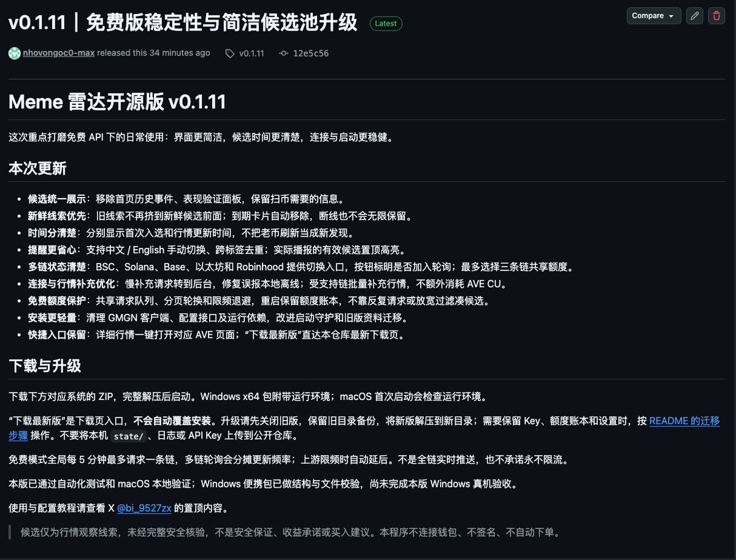Click the paragraph starting 本版已通过自动化测试
Image resolution: width=736 pixels, height=560 pixels.
pos(263,483)
